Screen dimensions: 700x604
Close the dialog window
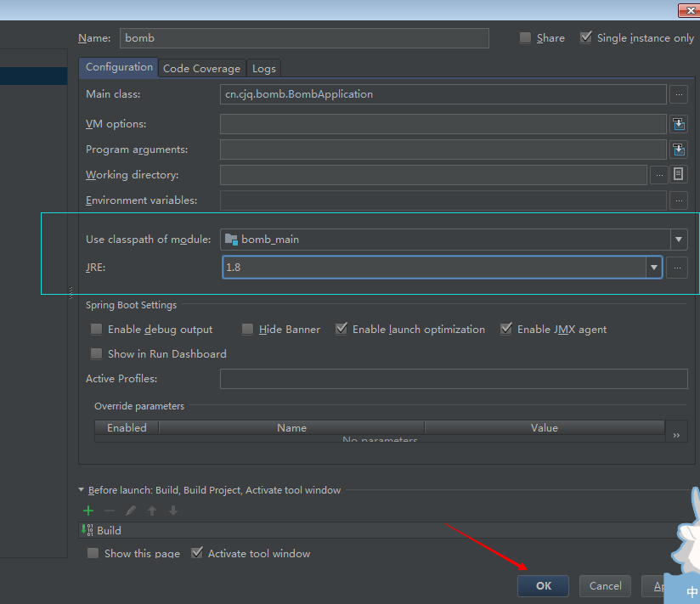click(689, 10)
